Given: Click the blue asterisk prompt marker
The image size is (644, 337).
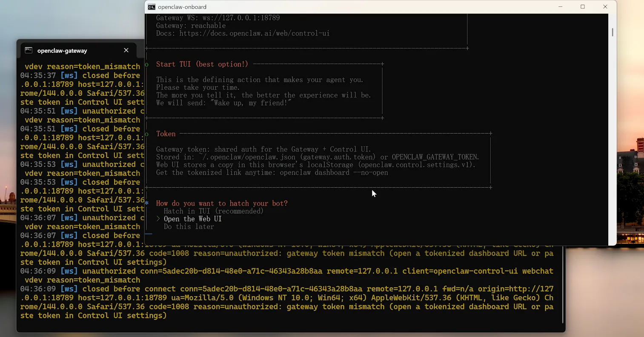Looking at the screenshot, I should (147, 203).
